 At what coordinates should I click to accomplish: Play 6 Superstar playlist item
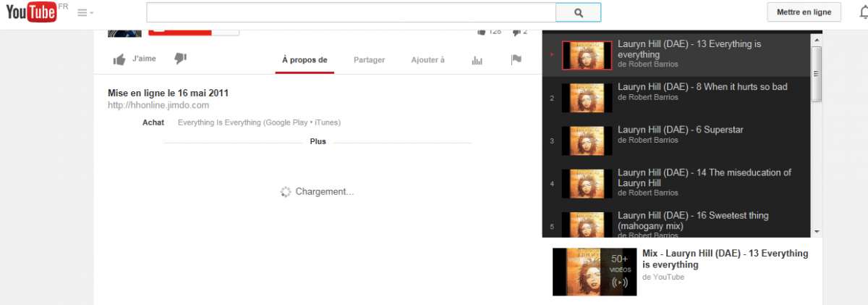tap(676, 141)
